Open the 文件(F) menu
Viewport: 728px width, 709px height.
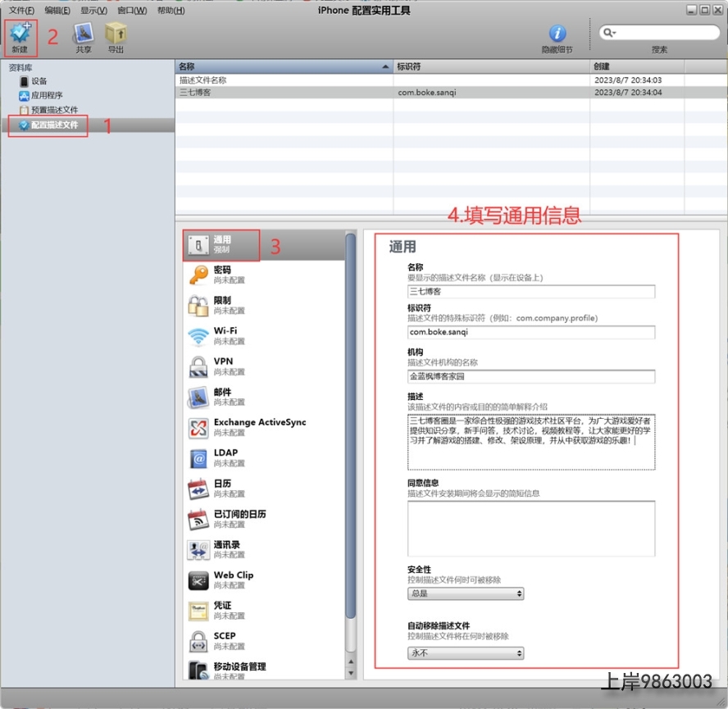(21, 10)
